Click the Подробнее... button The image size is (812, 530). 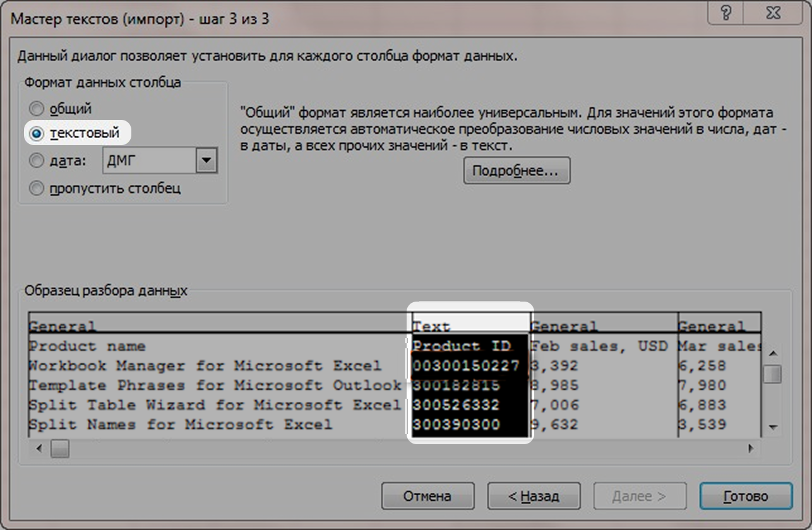pos(516,171)
